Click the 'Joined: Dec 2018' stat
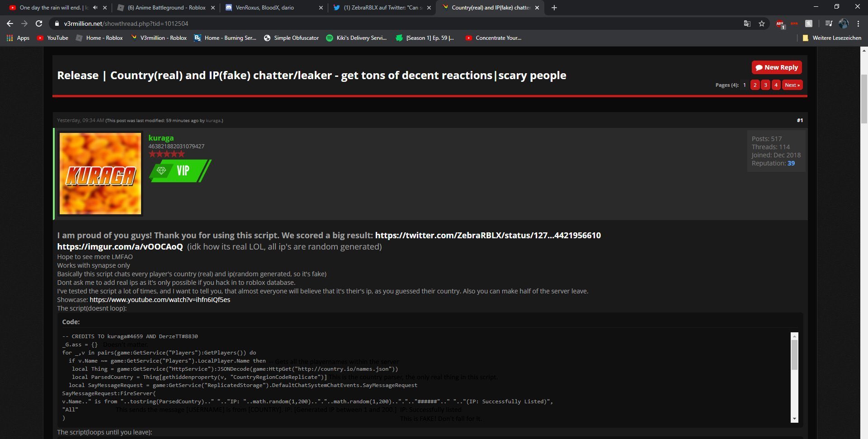 point(776,155)
